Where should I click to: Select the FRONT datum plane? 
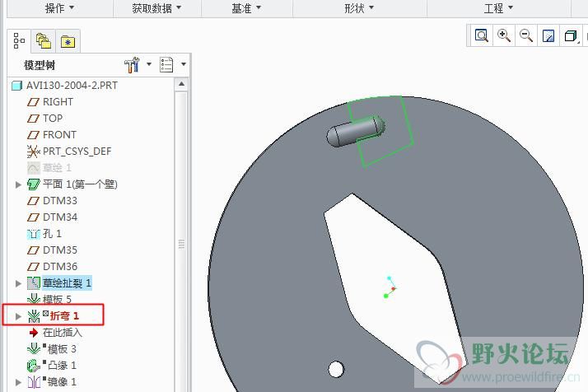coord(59,135)
